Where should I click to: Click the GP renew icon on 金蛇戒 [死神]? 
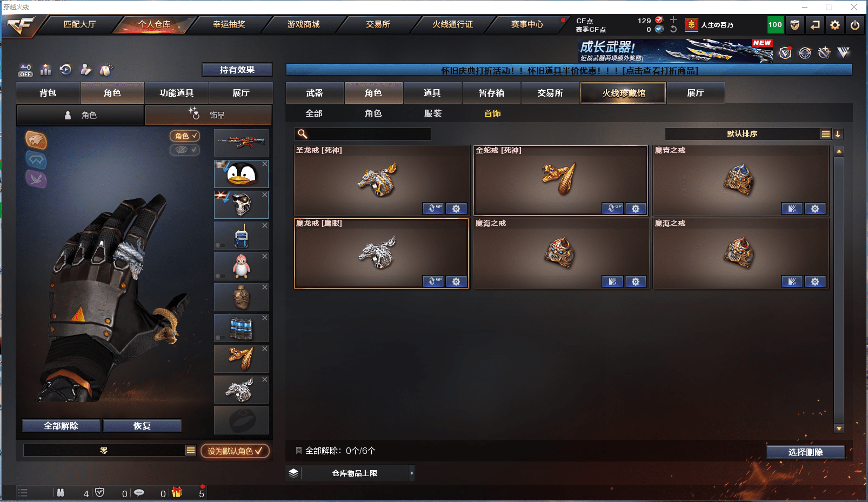point(613,209)
